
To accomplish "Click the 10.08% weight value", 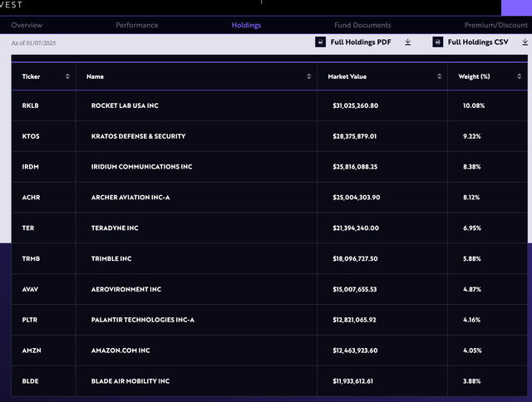I will pyautogui.click(x=474, y=105).
